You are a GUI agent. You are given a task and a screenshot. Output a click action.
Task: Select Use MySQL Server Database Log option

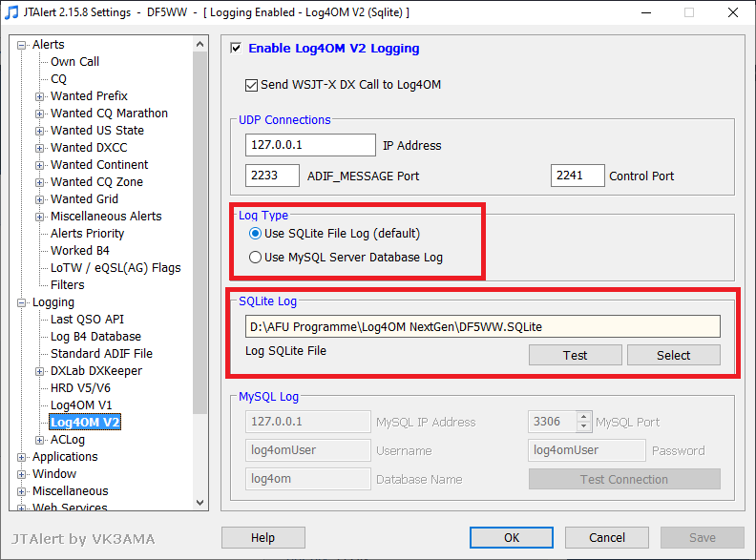pyautogui.click(x=255, y=258)
